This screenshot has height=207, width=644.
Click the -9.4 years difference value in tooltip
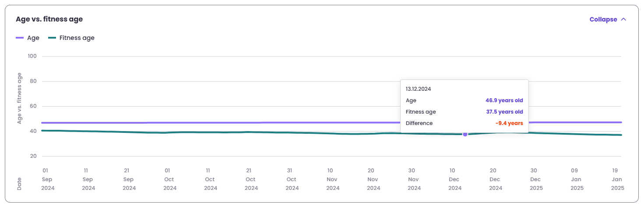pos(509,123)
